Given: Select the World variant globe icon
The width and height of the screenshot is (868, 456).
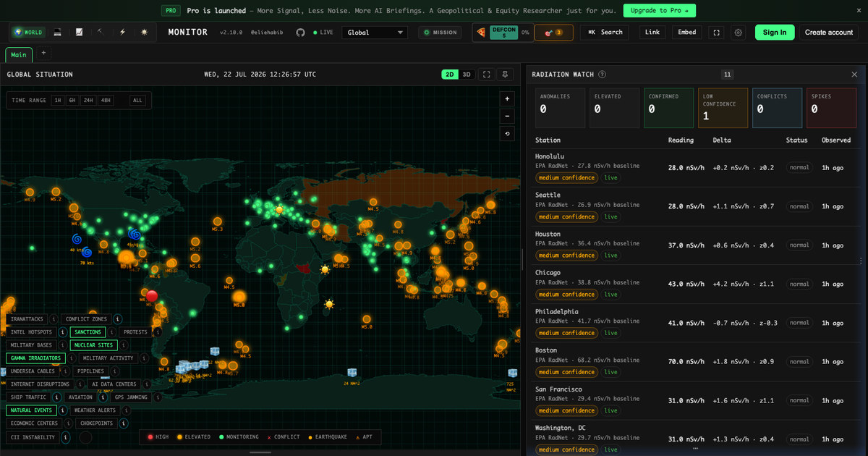Looking at the screenshot, I should 28,33.
